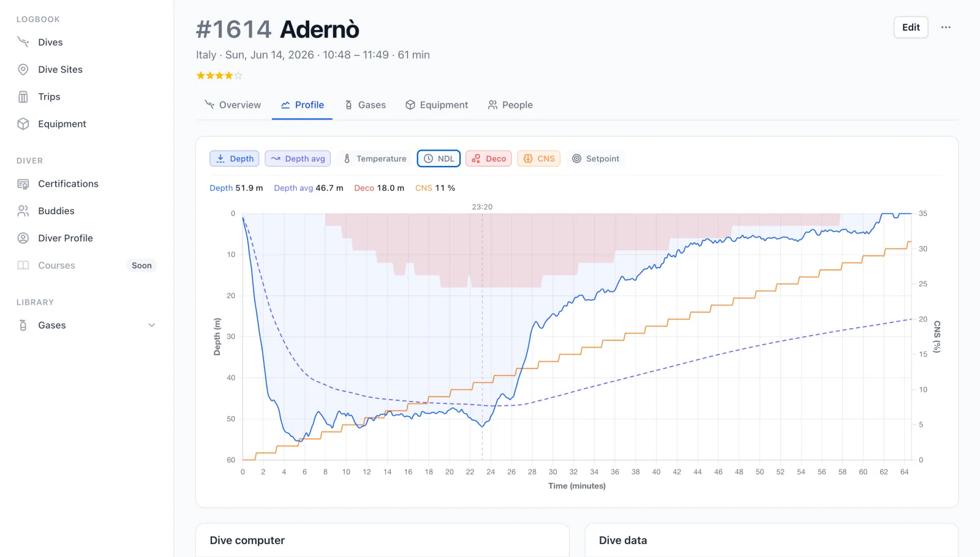980x557 pixels.
Task: Open Dives via the diver icon
Action: point(23,42)
